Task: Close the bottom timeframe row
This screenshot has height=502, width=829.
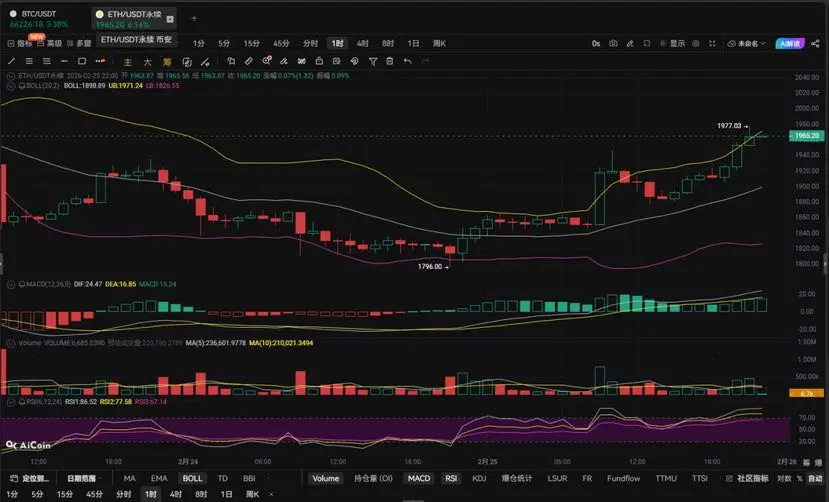Action: pos(271,494)
